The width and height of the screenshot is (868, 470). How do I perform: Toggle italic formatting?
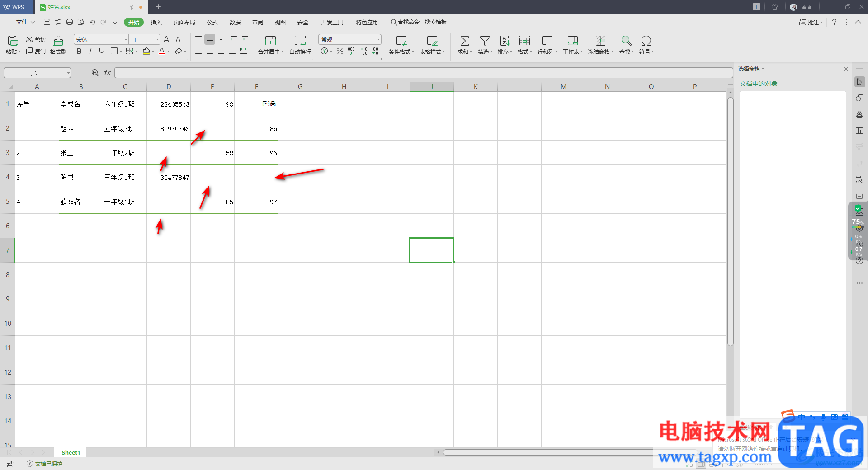90,51
